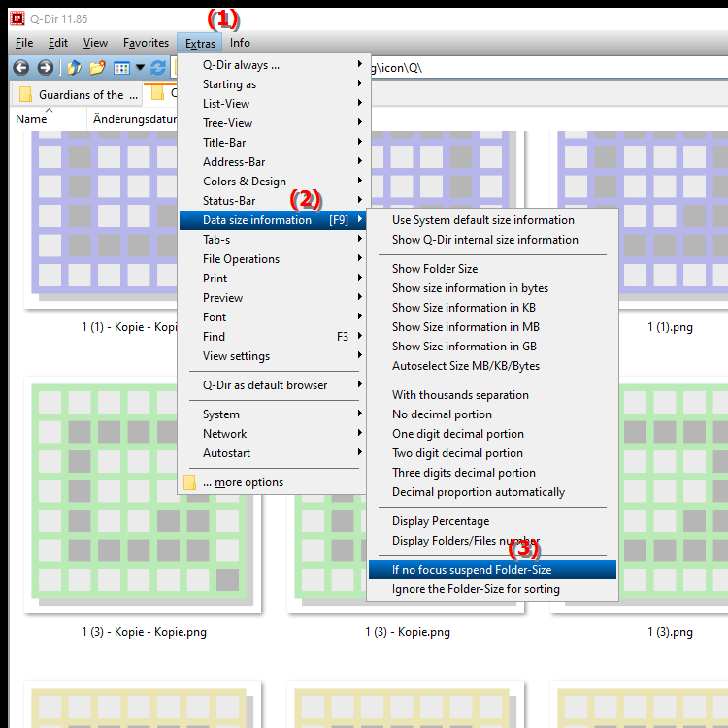
Task: Choose Show Size information in KB
Action: tap(492, 308)
